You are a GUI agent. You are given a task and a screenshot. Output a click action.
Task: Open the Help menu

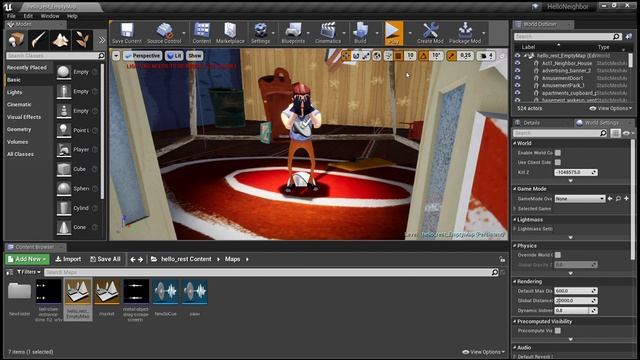click(x=72, y=16)
